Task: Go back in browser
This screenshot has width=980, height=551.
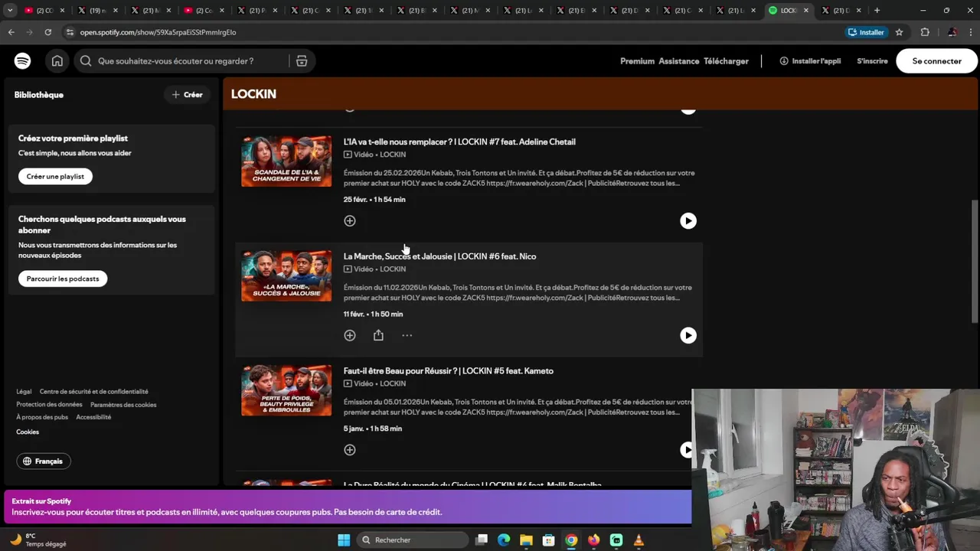Action: click(11, 32)
